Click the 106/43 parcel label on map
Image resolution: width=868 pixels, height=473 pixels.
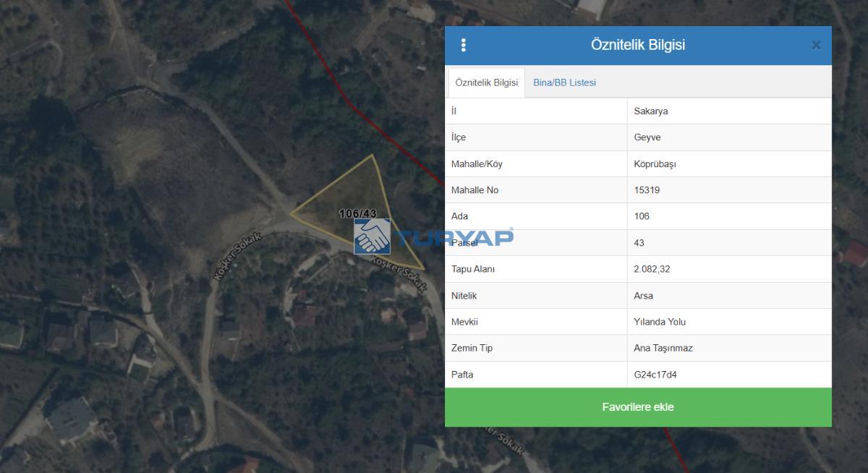(357, 213)
